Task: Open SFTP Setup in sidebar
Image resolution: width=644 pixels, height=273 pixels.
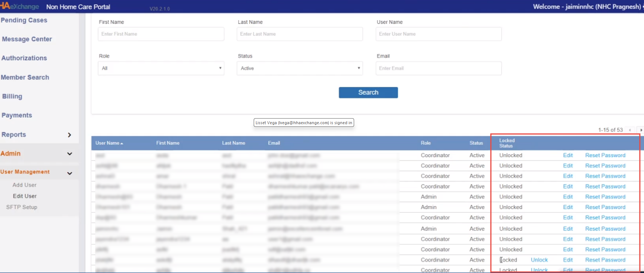Action: pyautogui.click(x=22, y=207)
